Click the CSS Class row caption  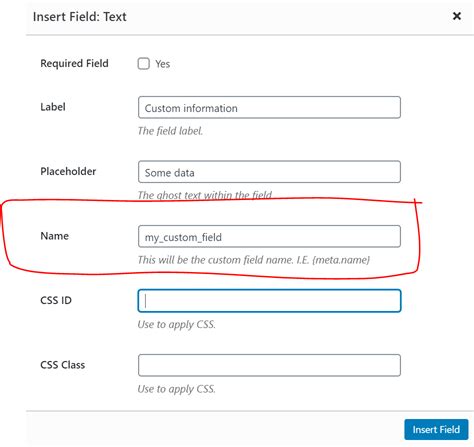pyautogui.click(x=63, y=365)
